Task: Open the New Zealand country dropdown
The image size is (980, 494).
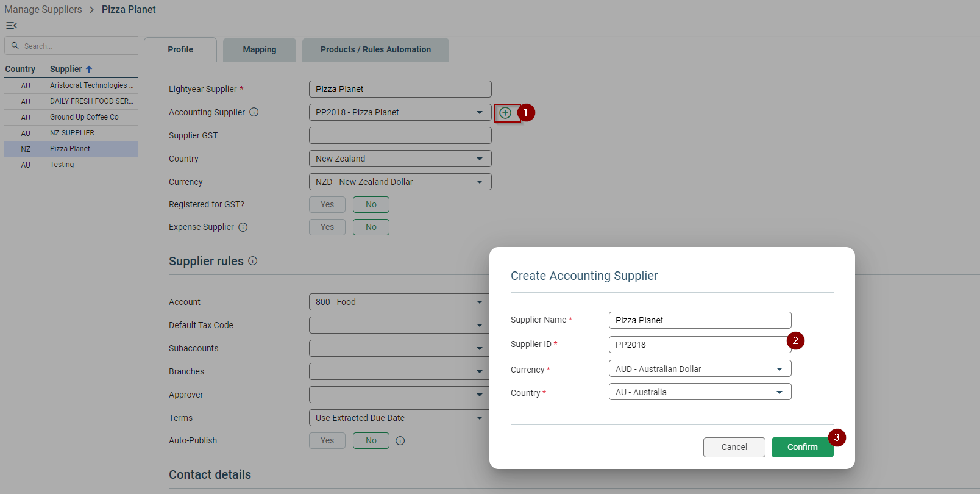Action: point(400,159)
